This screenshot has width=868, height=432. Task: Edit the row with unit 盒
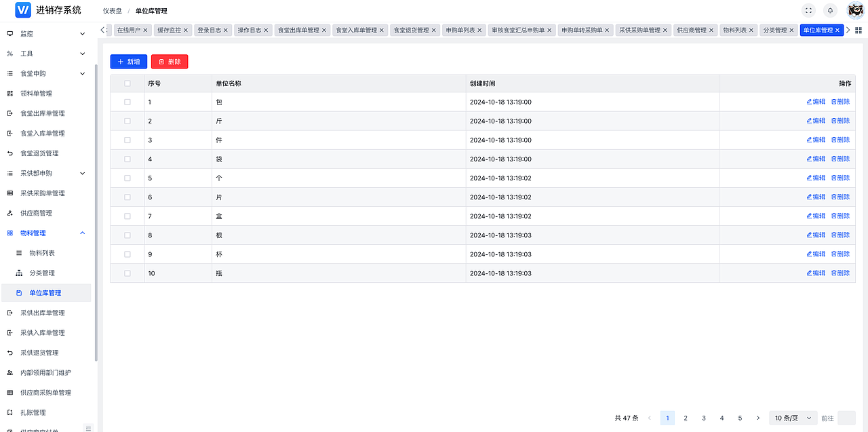click(816, 216)
